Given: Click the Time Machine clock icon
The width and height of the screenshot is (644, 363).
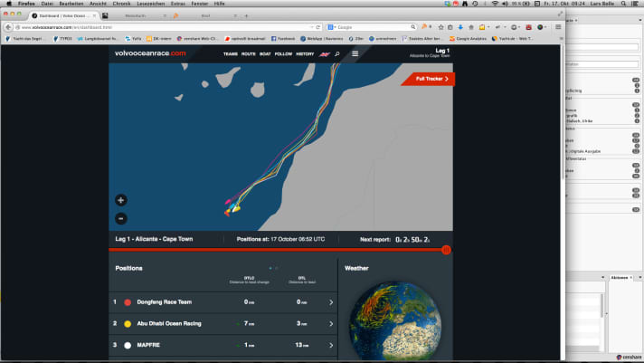Looking at the screenshot, I should [x=475, y=4].
